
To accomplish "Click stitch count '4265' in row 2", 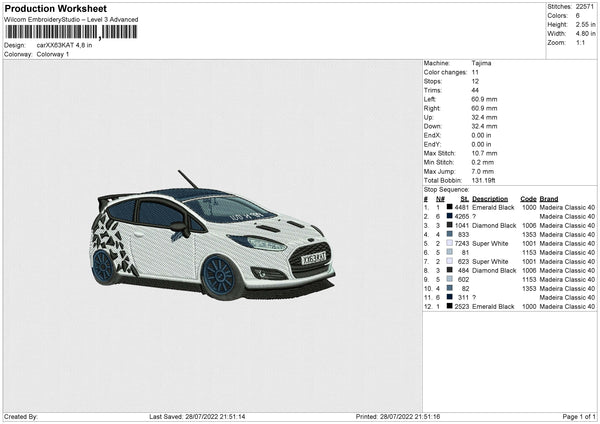I will tap(462, 217).
